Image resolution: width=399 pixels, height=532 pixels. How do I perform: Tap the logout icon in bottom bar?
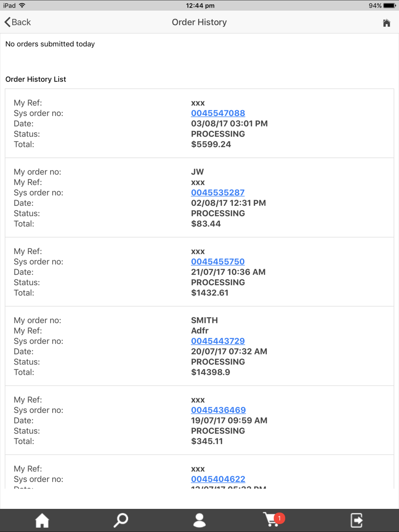tap(356, 520)
